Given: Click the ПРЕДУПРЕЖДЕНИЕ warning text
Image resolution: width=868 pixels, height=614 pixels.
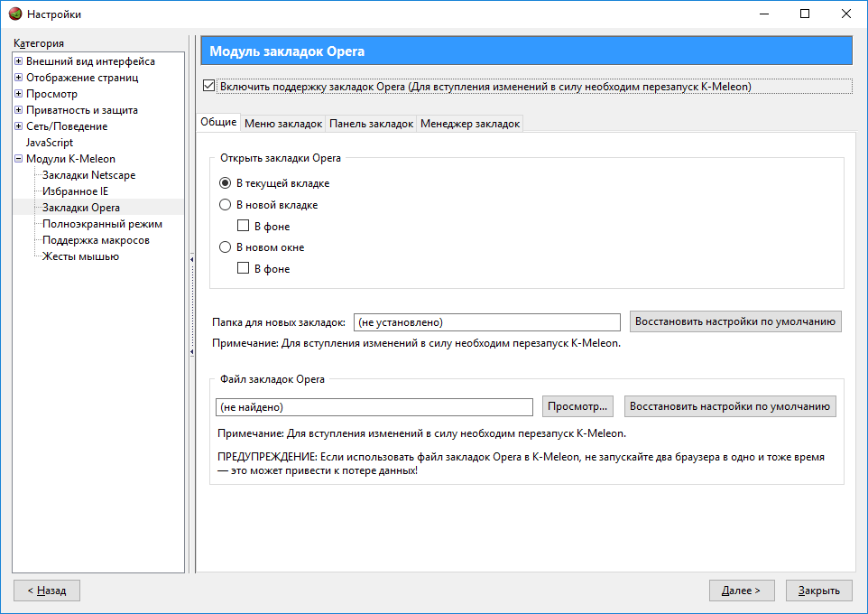Looking at the screenshot, I should click(521, 463).
